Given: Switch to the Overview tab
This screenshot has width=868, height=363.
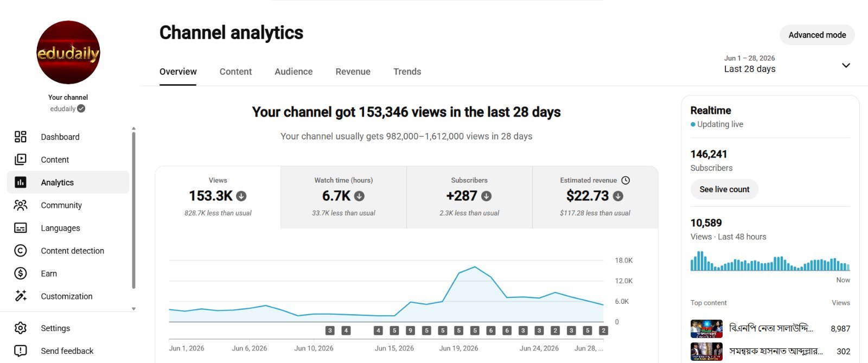Looking at the screenshot, I should 178,72.
